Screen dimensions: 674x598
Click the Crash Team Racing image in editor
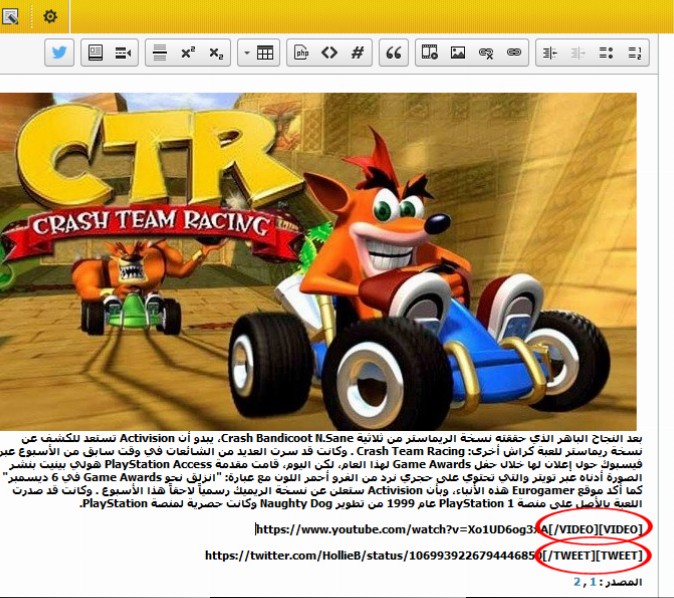click(x=318, y=261)
